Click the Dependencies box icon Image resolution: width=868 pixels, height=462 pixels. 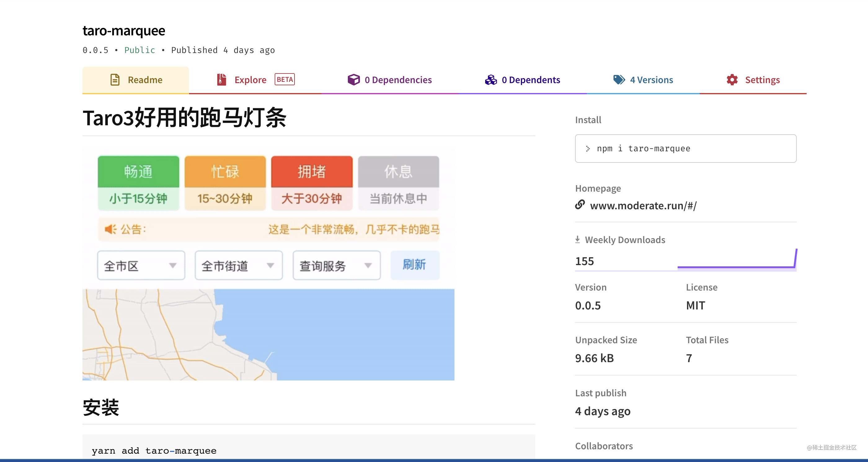(x=354, y=79)
